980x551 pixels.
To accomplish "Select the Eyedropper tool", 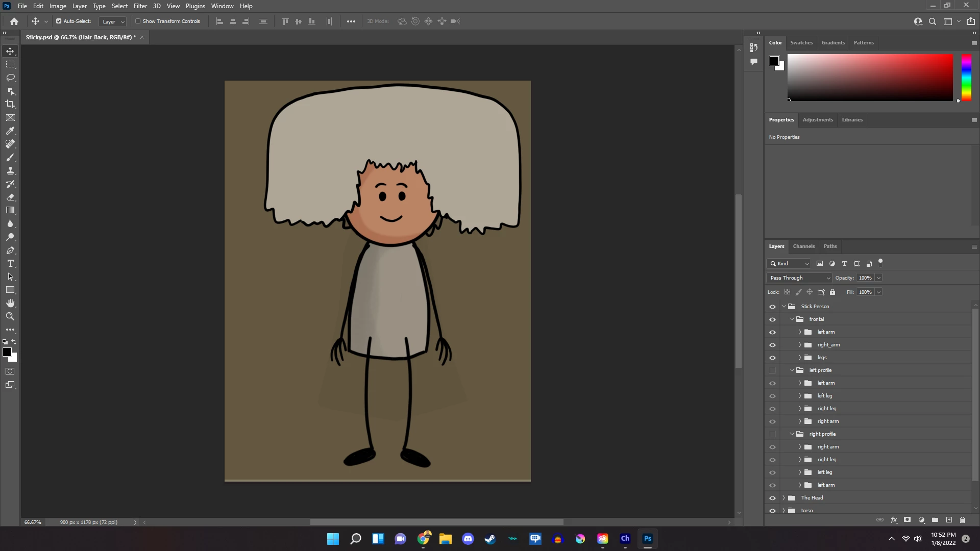I will [x=10, y=131].
